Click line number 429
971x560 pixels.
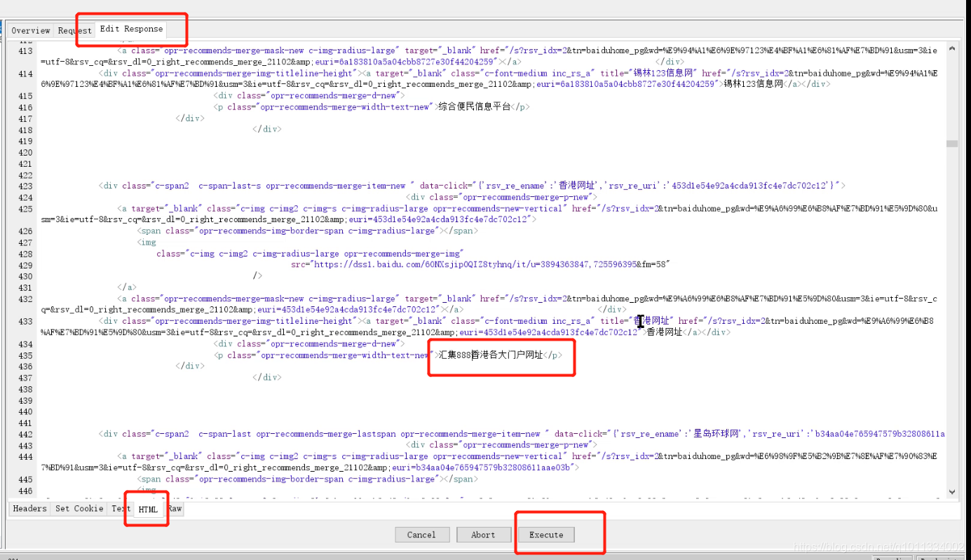point(25,265)
